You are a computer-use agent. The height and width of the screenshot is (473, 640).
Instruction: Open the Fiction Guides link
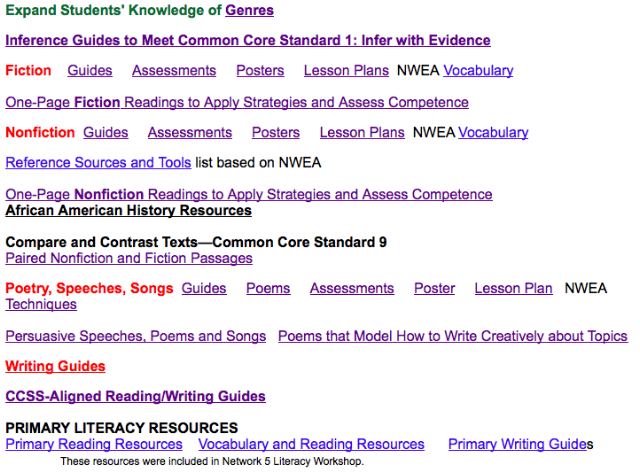point(90,71)
